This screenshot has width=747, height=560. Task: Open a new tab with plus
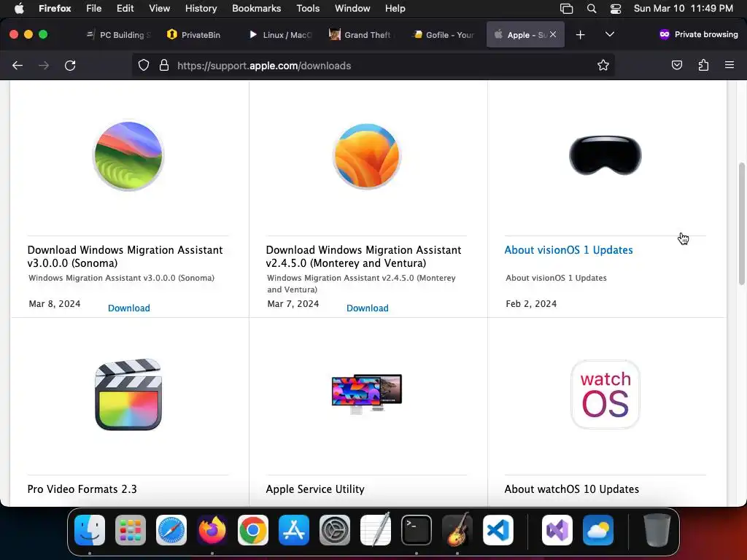[x=580, y=35]
